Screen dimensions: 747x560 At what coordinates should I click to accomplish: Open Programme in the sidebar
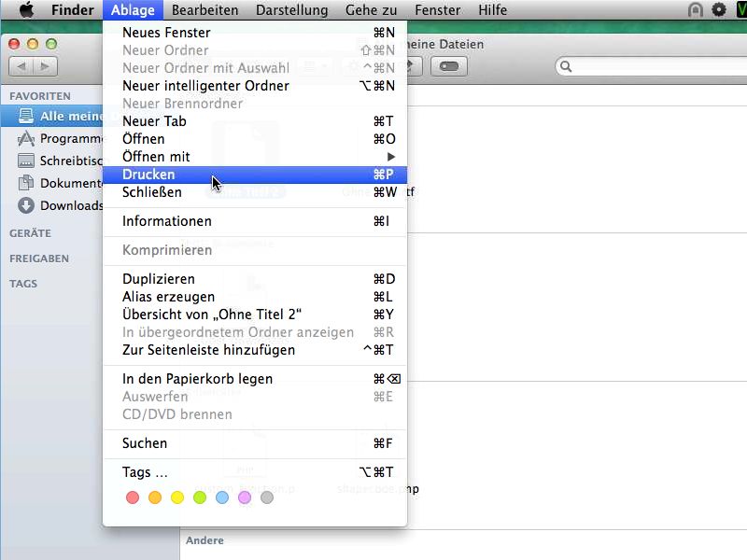(x=51, y=138)
